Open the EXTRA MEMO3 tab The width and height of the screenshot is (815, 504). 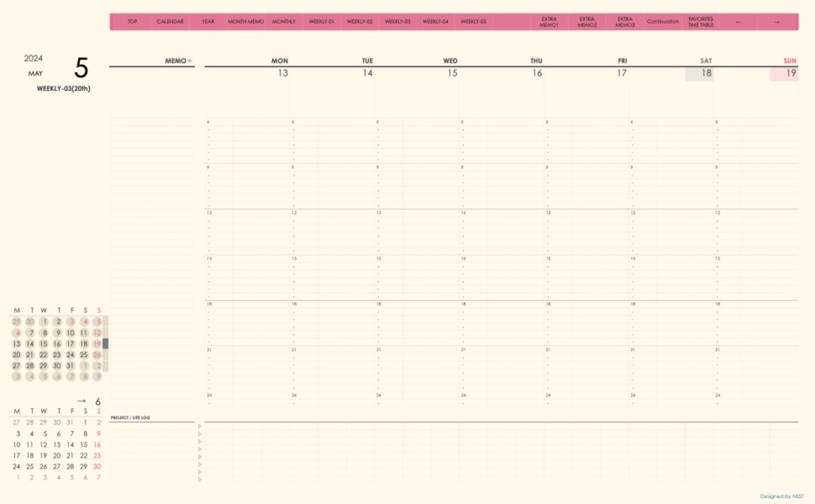(x=625, y=22)
